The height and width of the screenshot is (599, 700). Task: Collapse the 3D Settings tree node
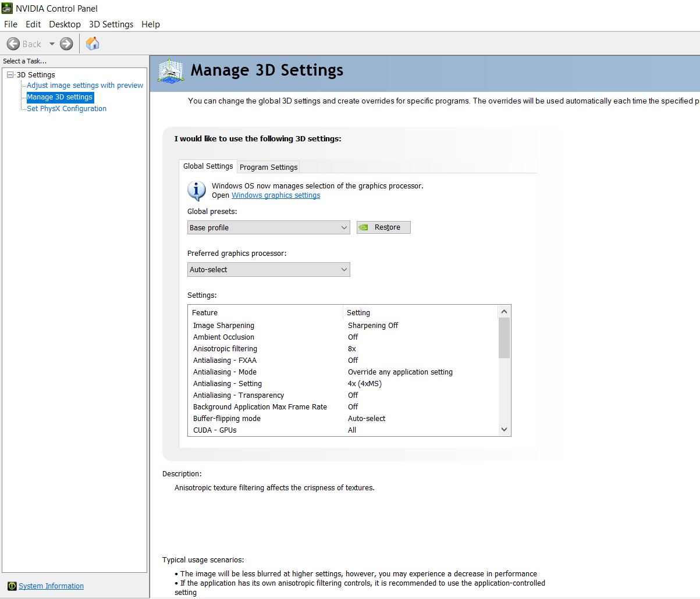10,74
